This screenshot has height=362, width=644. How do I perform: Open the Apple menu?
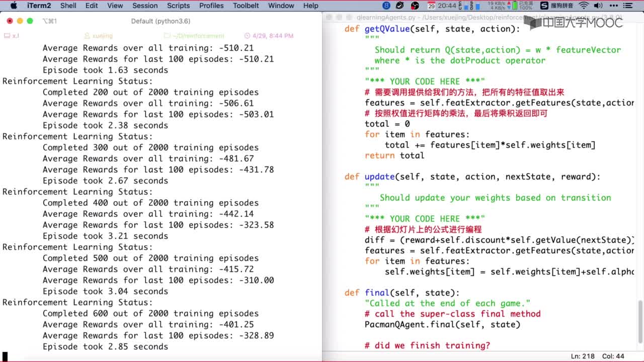coord(14,6)
